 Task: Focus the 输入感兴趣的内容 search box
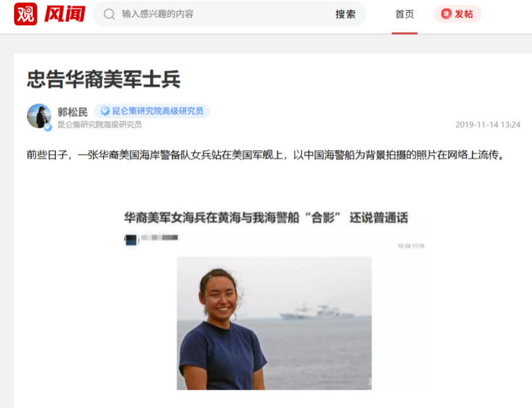[224, 14]
